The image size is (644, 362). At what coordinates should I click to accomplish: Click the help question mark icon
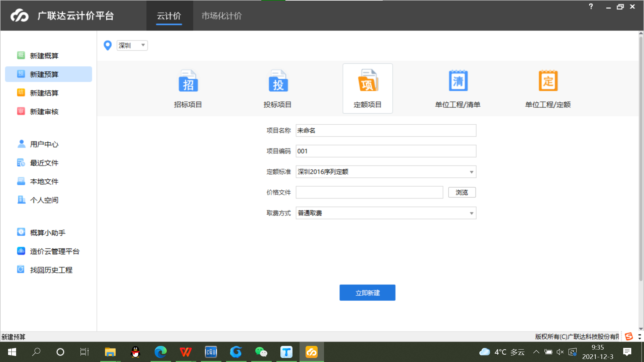pyautogui.click(x=591, y=6)
